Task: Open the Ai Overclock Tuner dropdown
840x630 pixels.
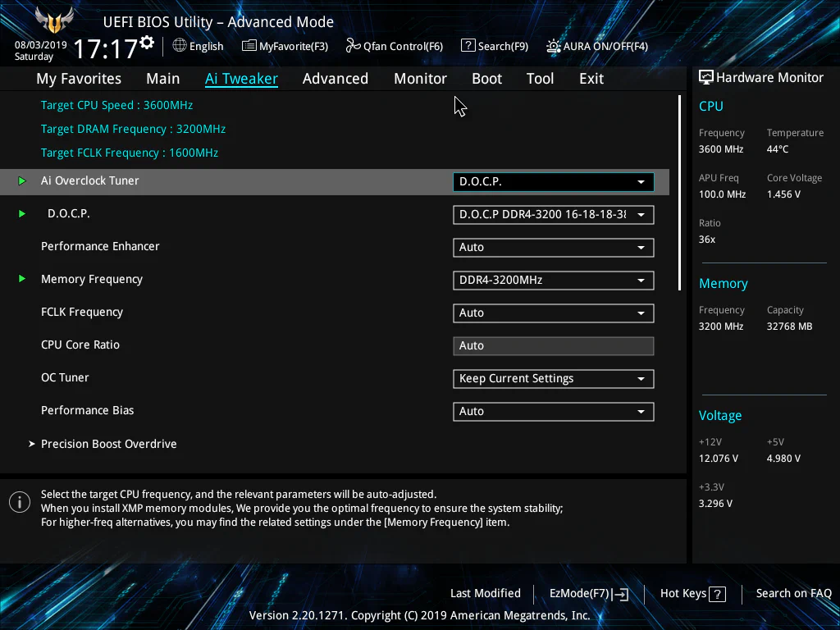Action: pos(553,181)
